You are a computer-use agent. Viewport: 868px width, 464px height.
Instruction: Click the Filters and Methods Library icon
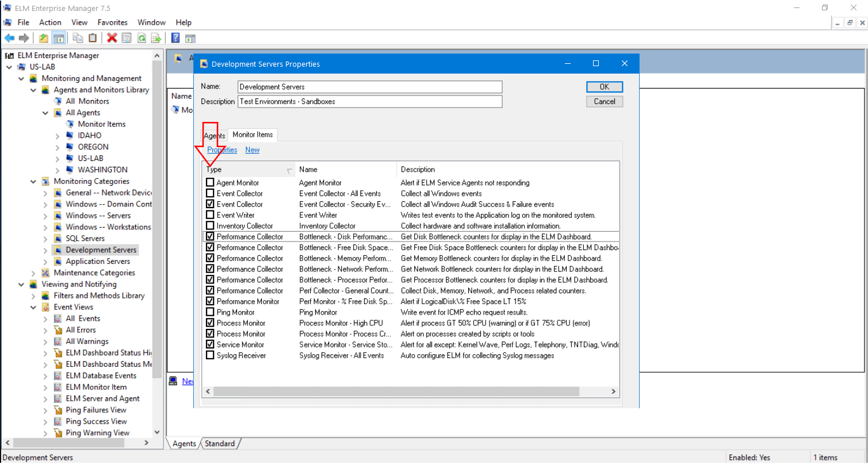coord(45,296)
